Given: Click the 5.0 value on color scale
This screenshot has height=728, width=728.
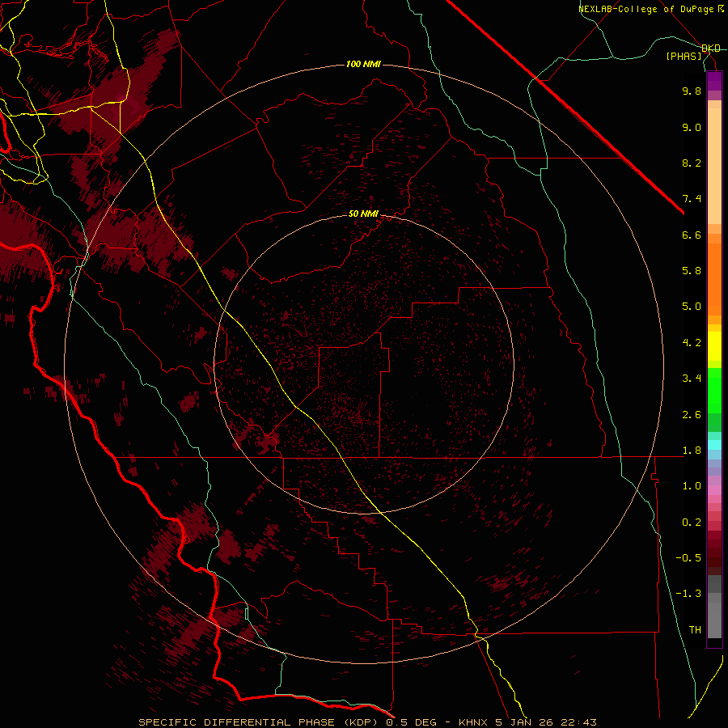Looking at the screenshot, I should click(x=692, y=307).
